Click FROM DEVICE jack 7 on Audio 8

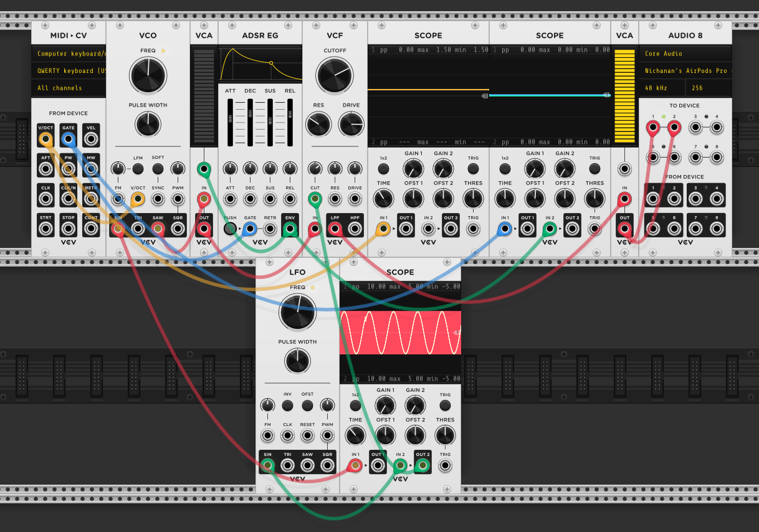pos(695,229)
